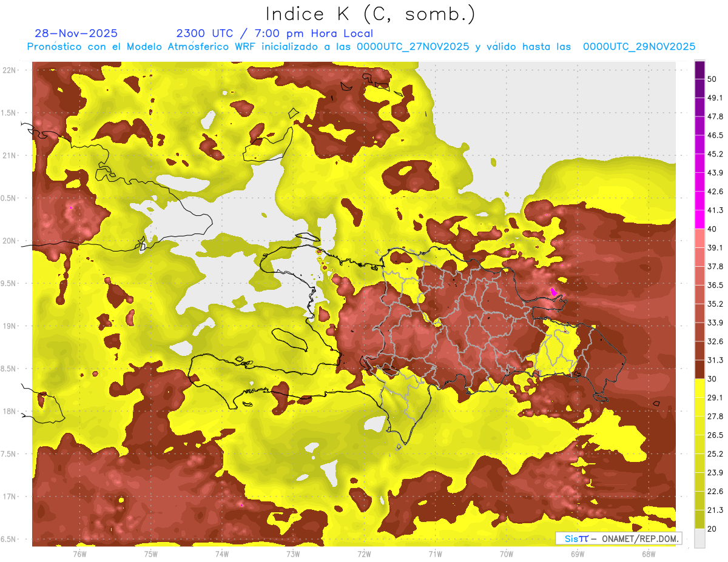Click the 74W longitude axis label

coord(221,554)
